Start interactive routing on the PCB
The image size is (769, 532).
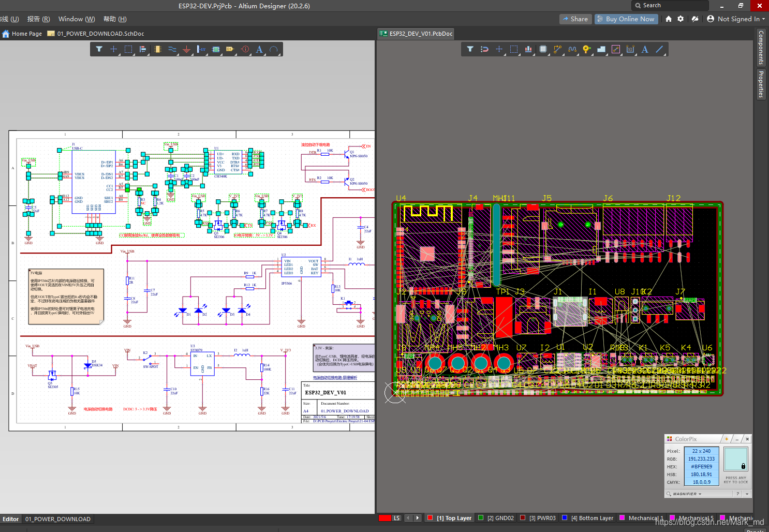(557, 49)
